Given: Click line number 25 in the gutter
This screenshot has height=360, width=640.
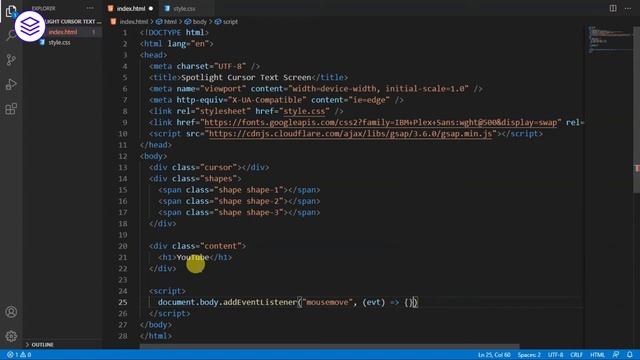Looking at the screenshot, I should point(122,302).
